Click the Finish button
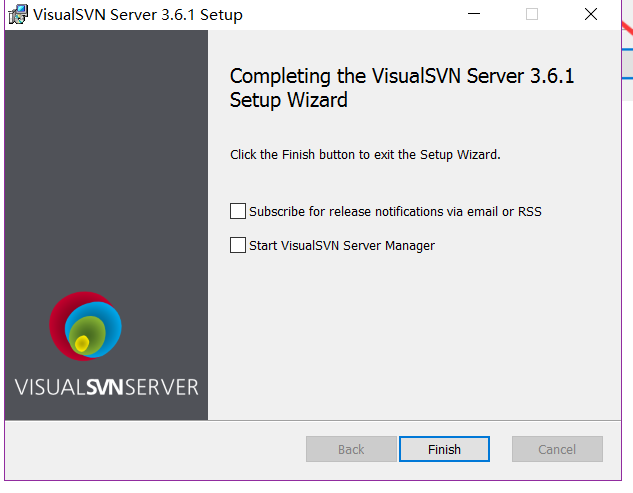 444,449
